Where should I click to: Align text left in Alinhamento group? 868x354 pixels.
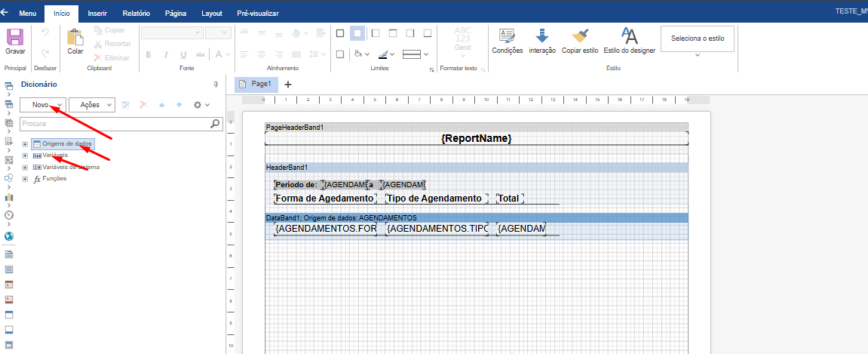244,54
